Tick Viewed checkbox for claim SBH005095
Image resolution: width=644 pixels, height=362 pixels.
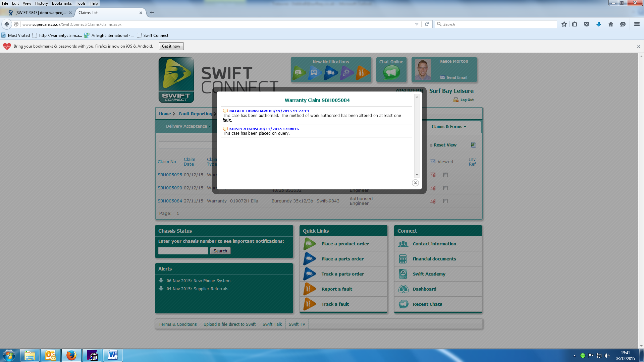[x=445, y=175]
